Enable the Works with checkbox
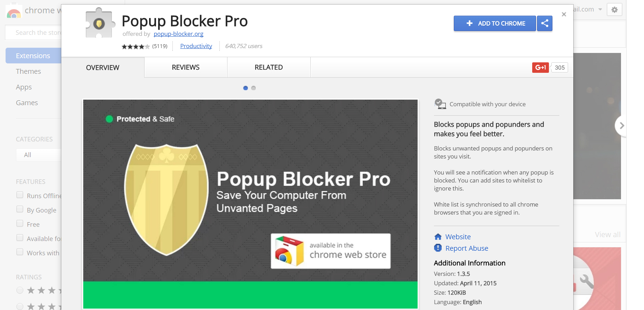Screen dimensions: 644x310 20,252
